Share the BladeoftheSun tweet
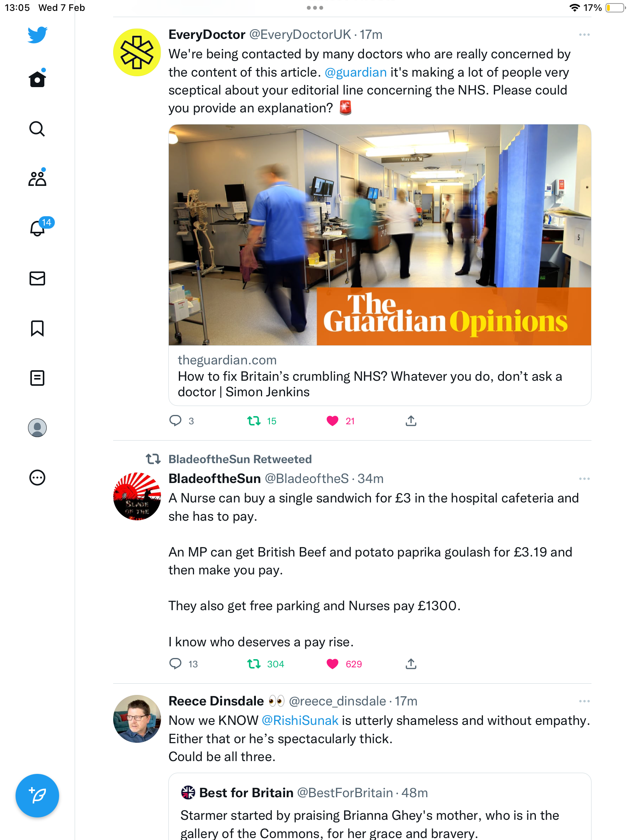 click(x=411, y=664)
